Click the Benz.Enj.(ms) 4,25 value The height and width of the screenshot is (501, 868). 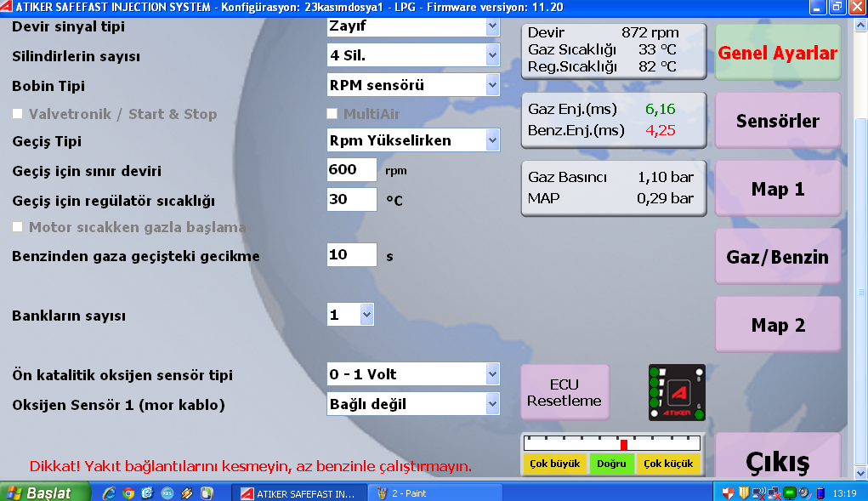pos(660,131)
